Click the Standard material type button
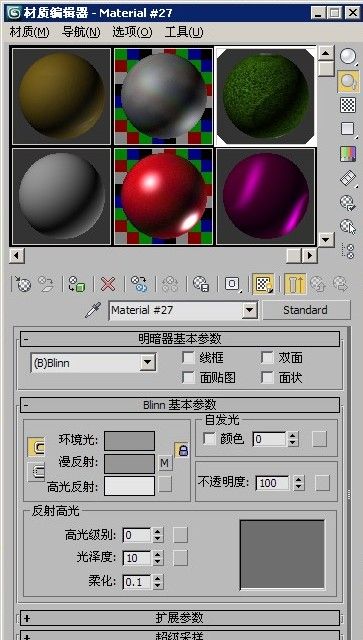This screenshot has height=640, width=363. pos(306,310)
